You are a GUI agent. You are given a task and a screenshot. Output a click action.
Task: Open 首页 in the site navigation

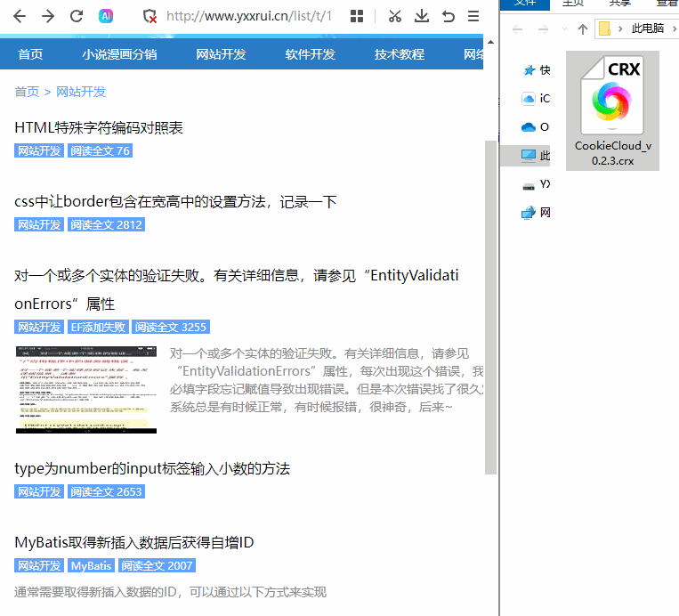(x=30, y=54)
